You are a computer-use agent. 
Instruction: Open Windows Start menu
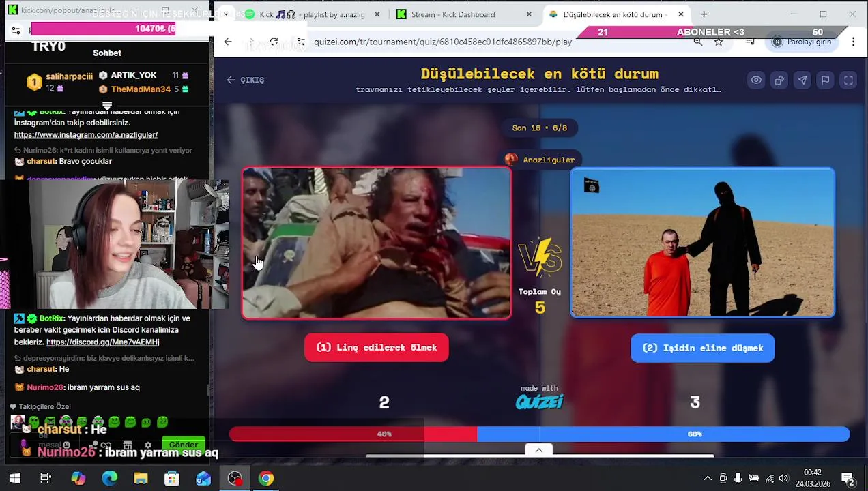click(15, 479)
